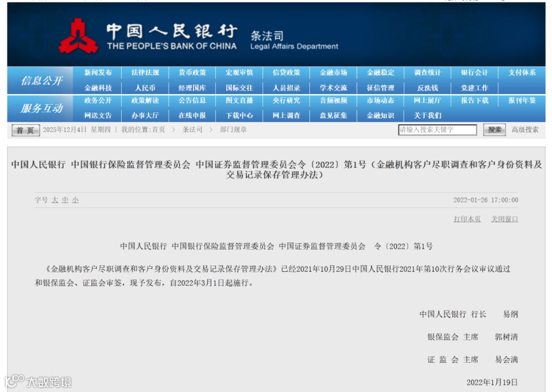Click the timestamp 2022-01-26 17:00:00
This screenshot has width=552, height=392.
(486, 200)
